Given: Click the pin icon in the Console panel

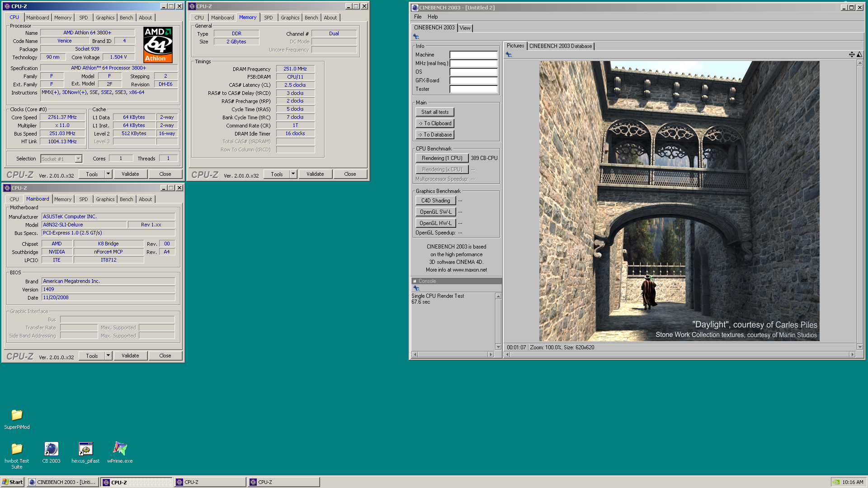Looking at the screenshot, I should coord(416,288).
